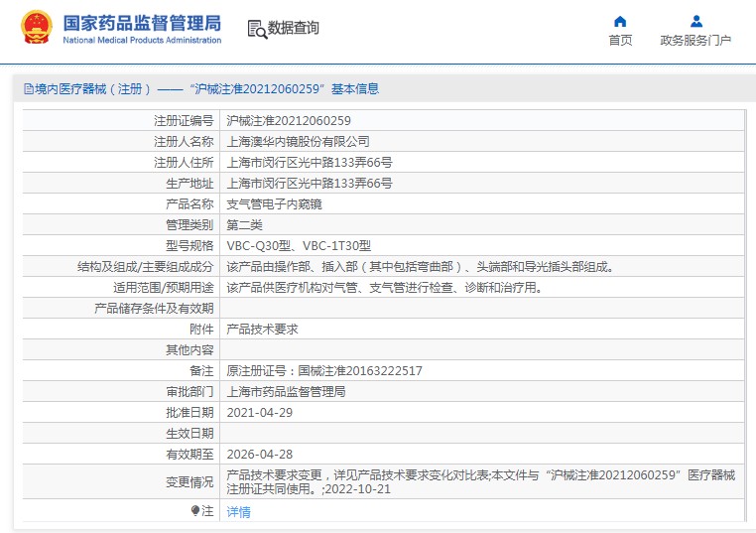
Task: Open the 详情 details link
Action: [x=238, y=512]
